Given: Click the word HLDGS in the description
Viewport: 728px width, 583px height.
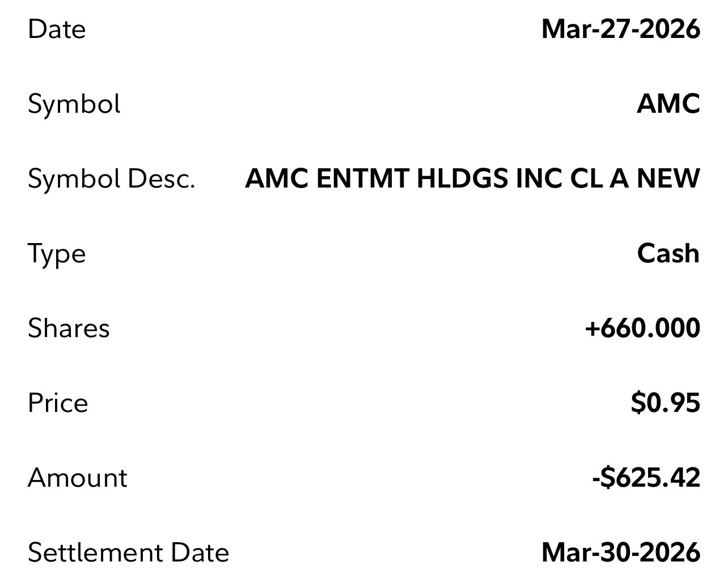Looking at the screenshot, I should pos(462,179).
